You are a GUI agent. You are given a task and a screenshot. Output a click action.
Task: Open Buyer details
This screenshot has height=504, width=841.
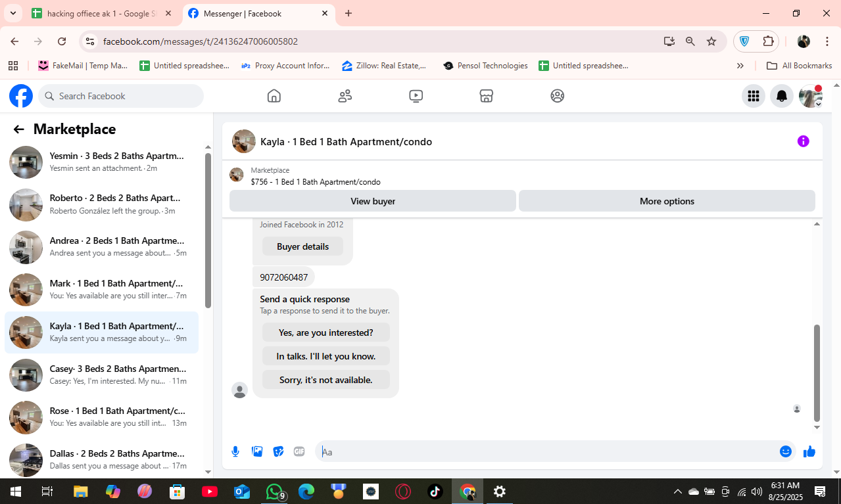click(302, 246)
